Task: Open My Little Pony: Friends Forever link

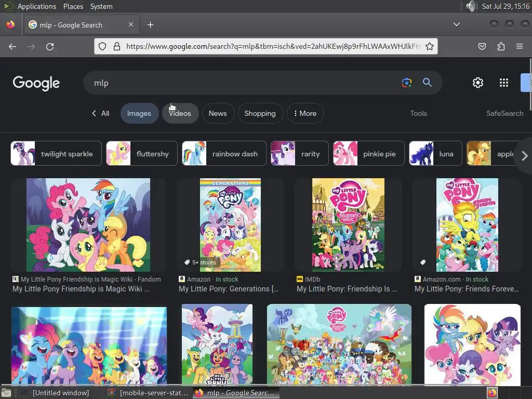Action: click(467, 289)
